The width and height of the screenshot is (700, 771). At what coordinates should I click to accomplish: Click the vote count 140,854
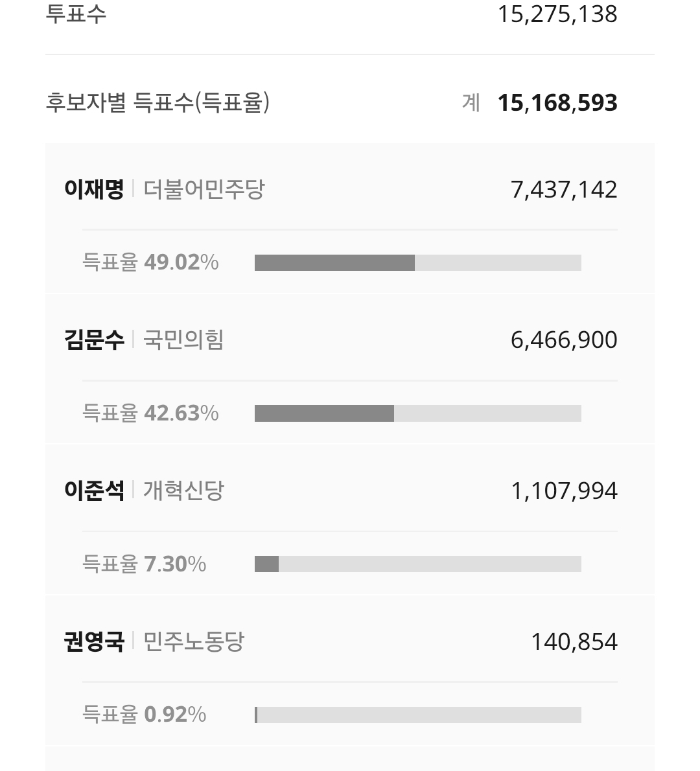click(x=574, y=641)
